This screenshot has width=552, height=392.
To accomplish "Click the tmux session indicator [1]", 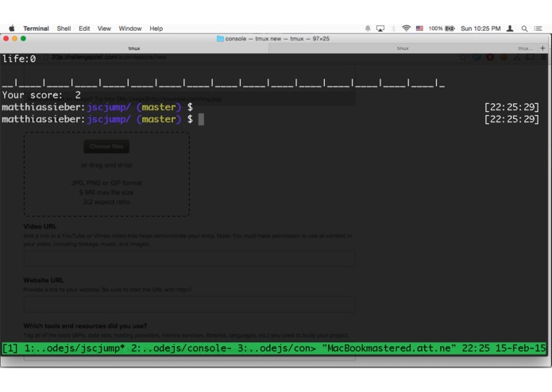I will click(x=10, y=348).
